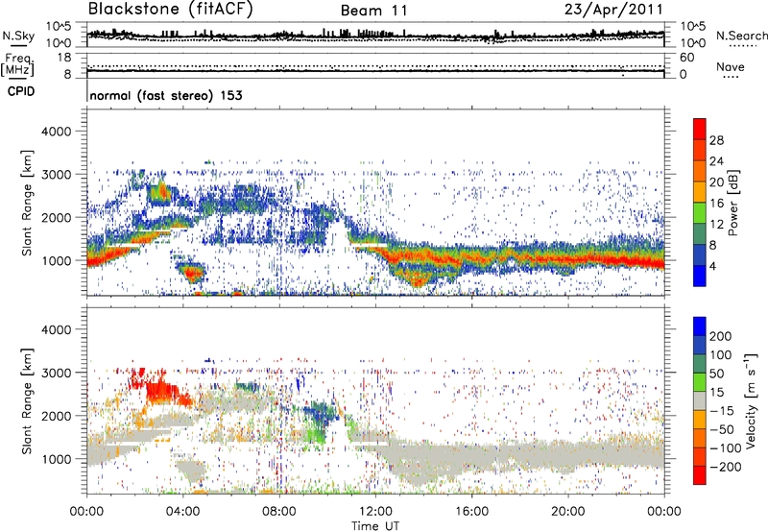768x532 pixels.
Task: Select the "04:00" time tick label
Action: coord(183,512)
